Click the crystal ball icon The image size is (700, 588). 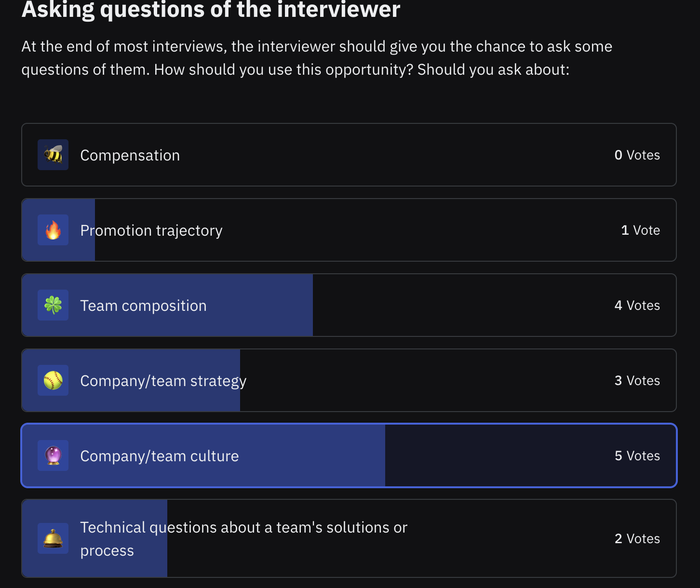[53, 455]
